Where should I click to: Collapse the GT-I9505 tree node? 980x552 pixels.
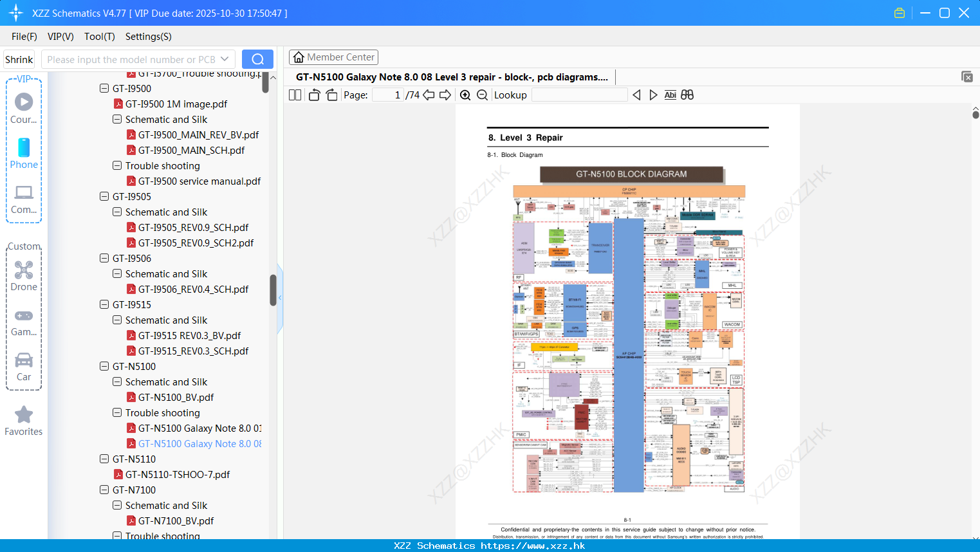click(x=104, y=196)
